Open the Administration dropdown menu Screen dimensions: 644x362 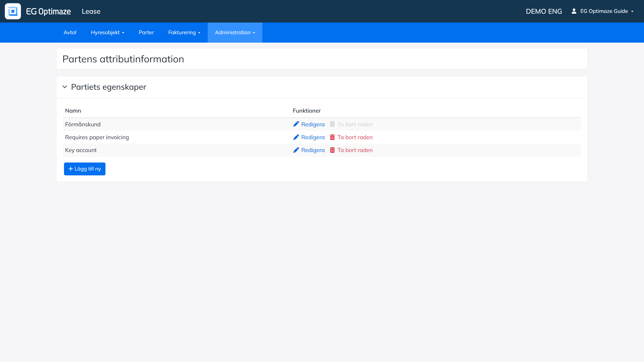(235, 32)
